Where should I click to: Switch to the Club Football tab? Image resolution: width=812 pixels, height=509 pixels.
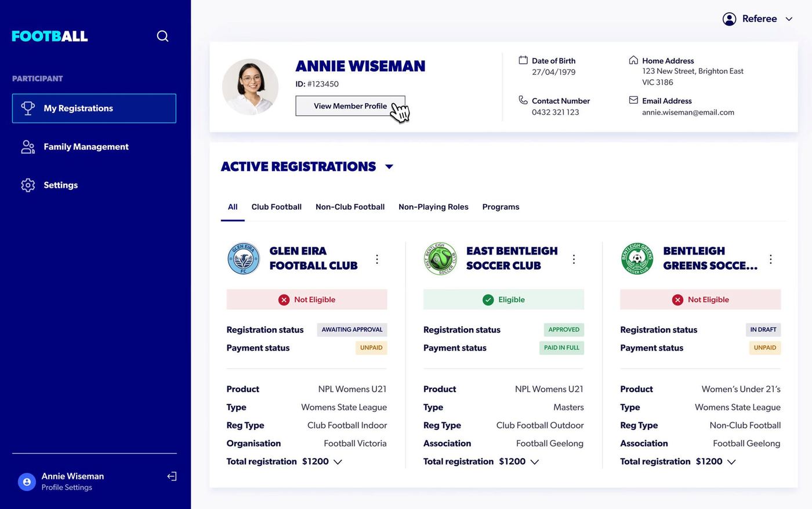point(277,207)
